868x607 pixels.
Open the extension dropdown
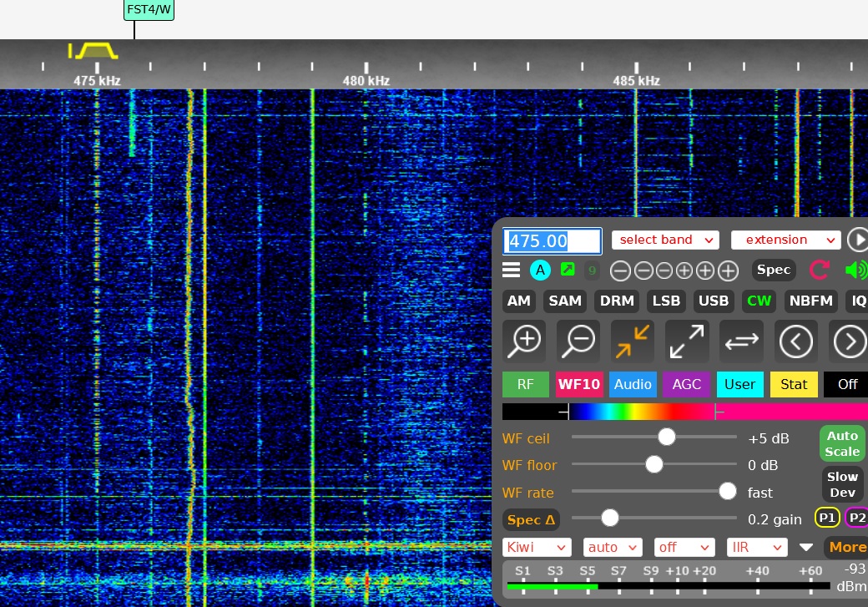785,240
